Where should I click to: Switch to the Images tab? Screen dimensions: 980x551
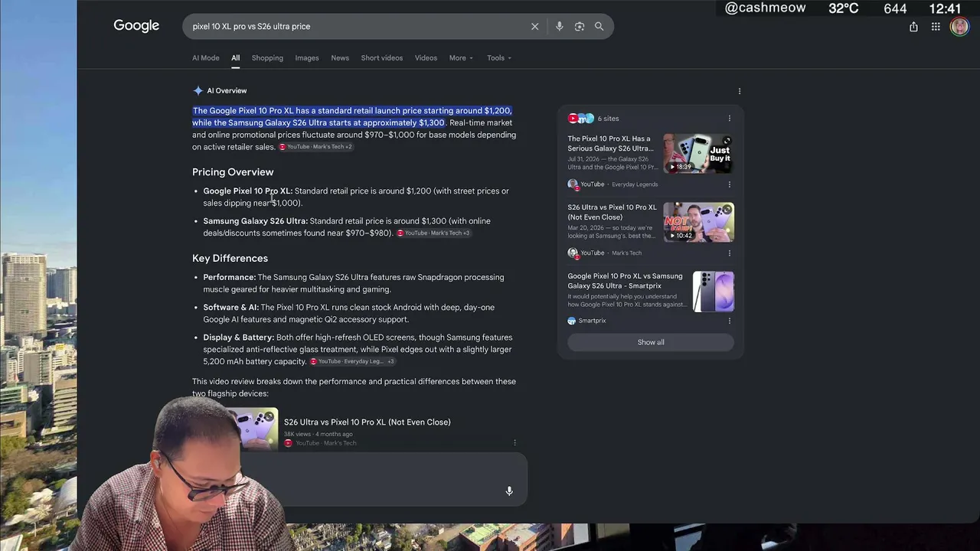(x=307, y=58)
